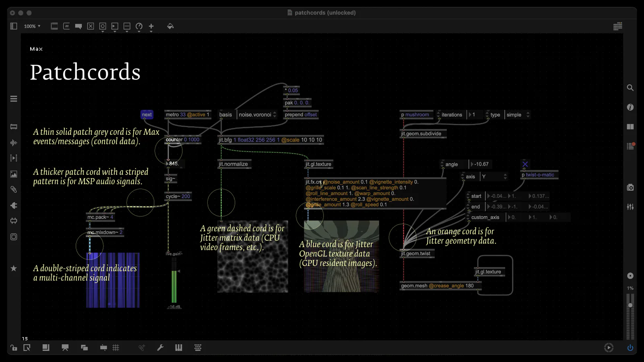Open the mixer sliders sidebar icon
644x362 pixels.
click(x=630, y=207)
